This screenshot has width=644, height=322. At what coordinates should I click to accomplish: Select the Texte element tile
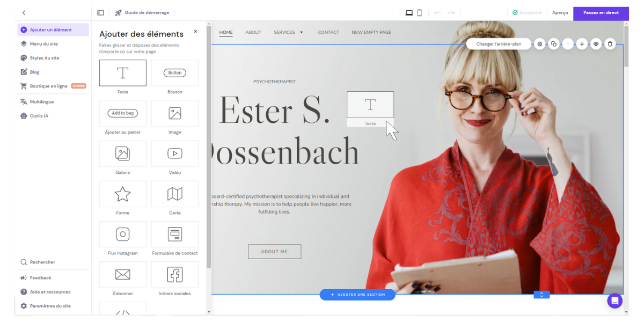[x=123, y=73]
